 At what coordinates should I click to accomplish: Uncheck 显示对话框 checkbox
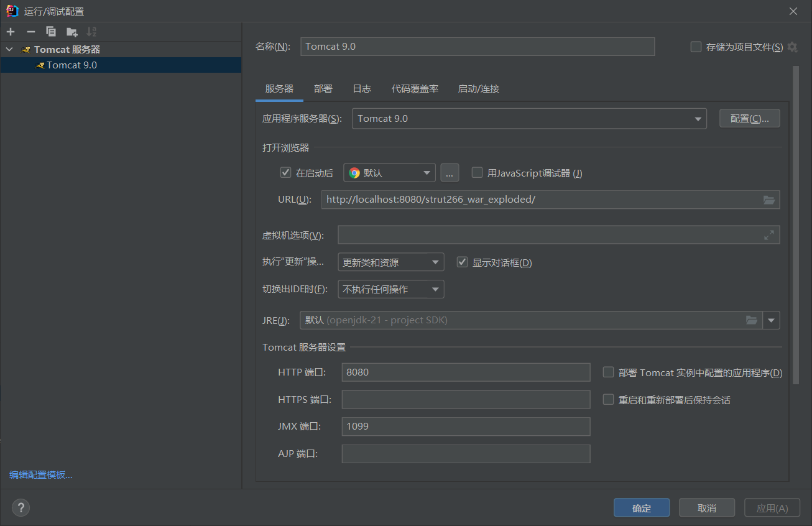click(x=462, y=262)
